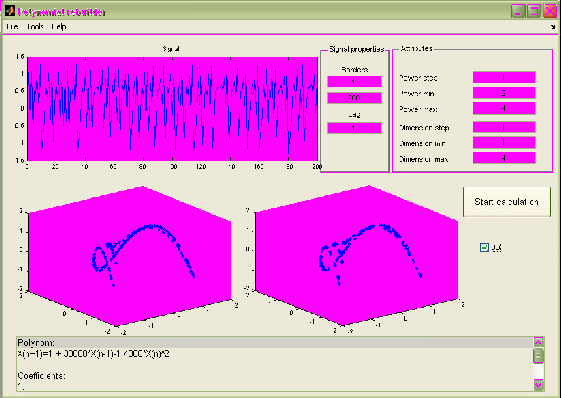Click the Power step input field
The height and width of the screenshot is (398, 561).
[x=504, y=77]
